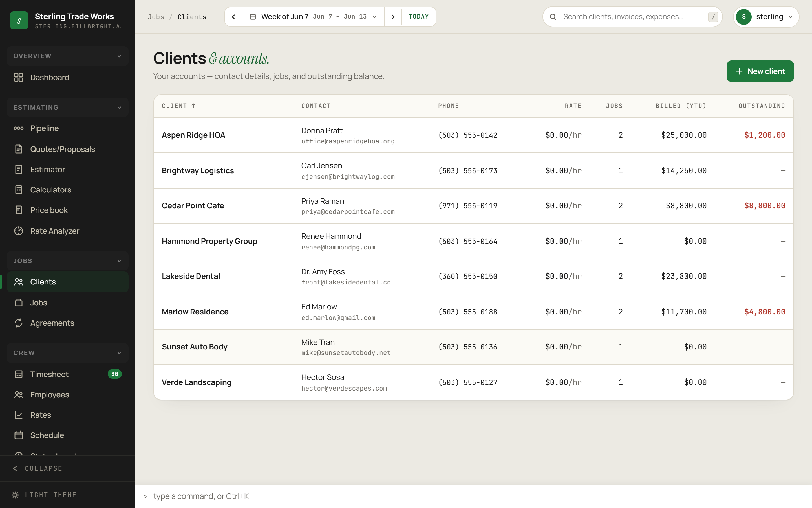Viewport: 812px width, 508px height.
Task: Click the Pipeline icon in sidebar
Action: point(18,128)
